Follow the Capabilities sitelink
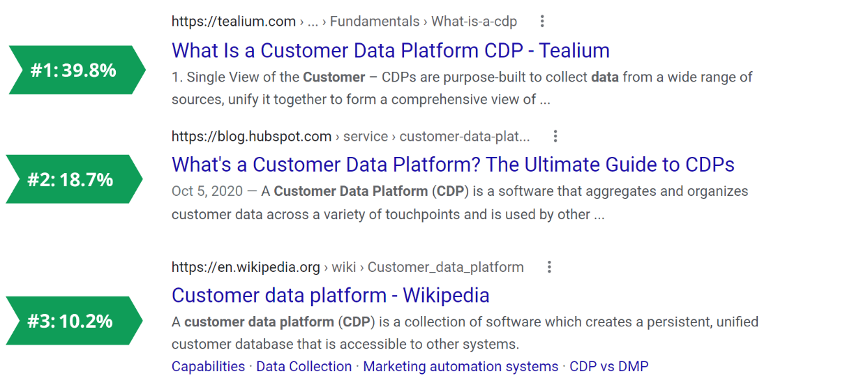 coord(209,366)
